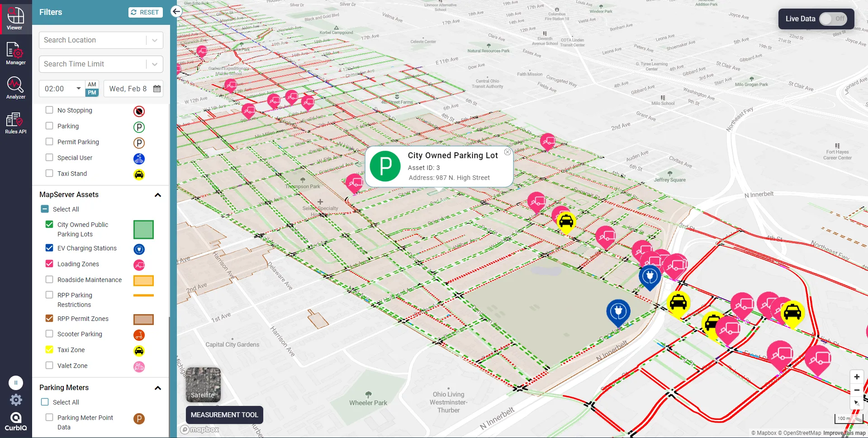Open the Search Location dropdown
This screenshot has width=868, height=438.
click(155, 40)
